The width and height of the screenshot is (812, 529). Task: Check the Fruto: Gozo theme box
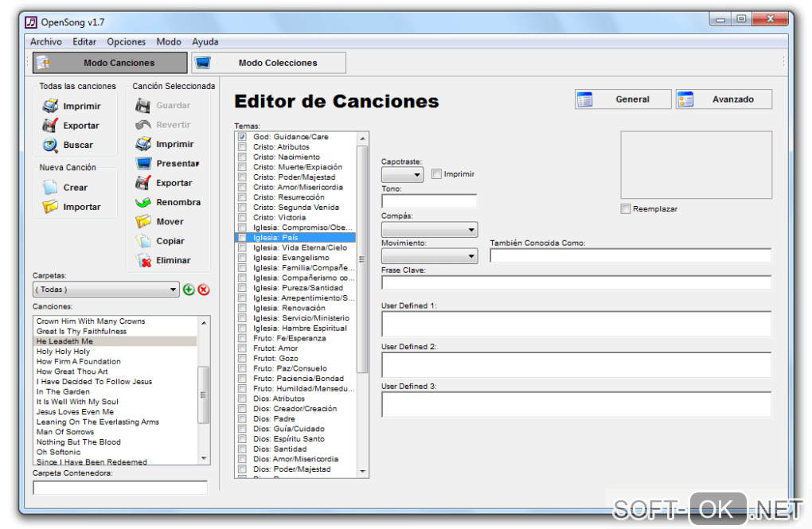(x=242, y=358)
